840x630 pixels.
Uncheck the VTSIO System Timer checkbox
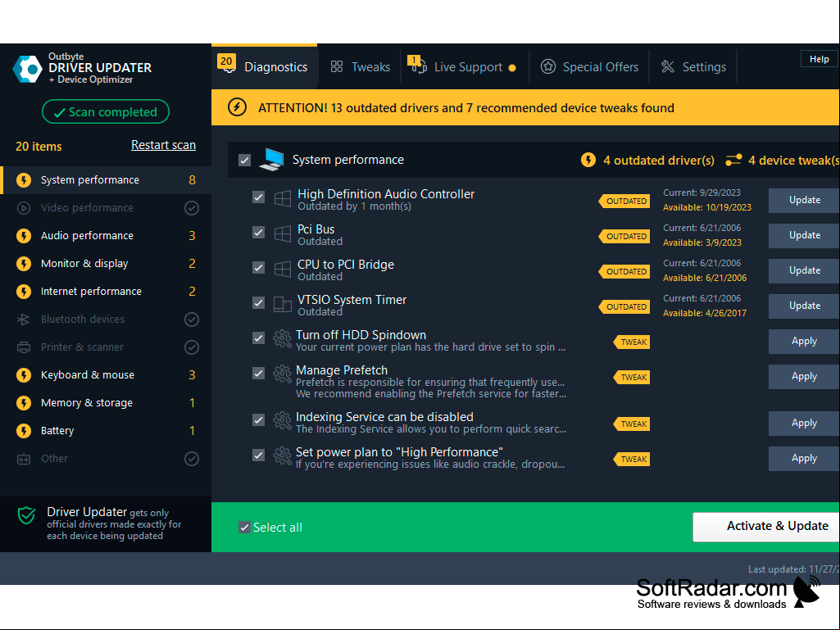[258, 302]
